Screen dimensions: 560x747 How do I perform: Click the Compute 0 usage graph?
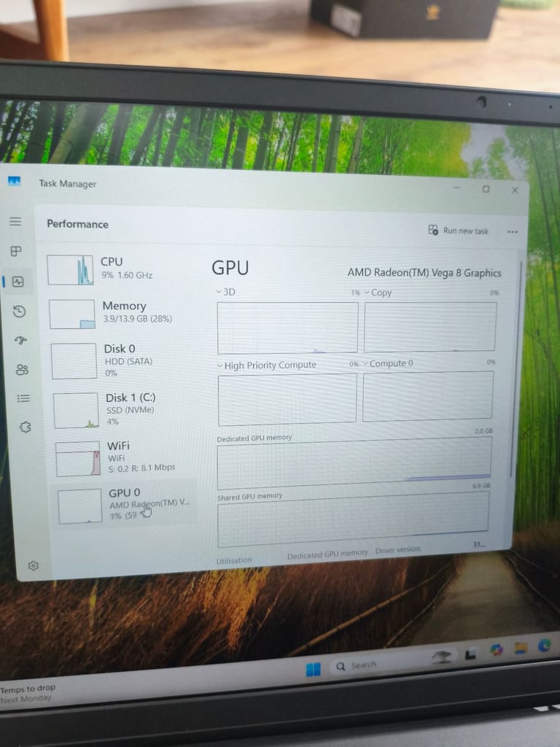pyautogui.click(x=427, y=396)
